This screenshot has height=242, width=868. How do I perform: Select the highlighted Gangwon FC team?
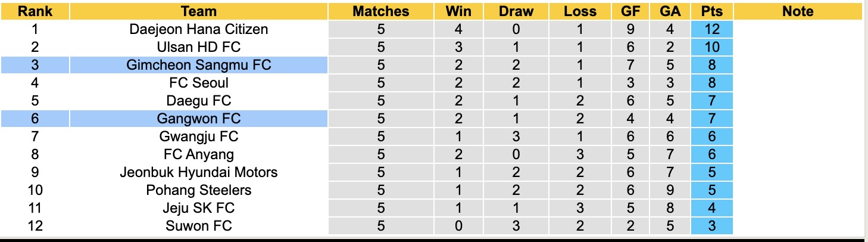[x=199, y=119]
